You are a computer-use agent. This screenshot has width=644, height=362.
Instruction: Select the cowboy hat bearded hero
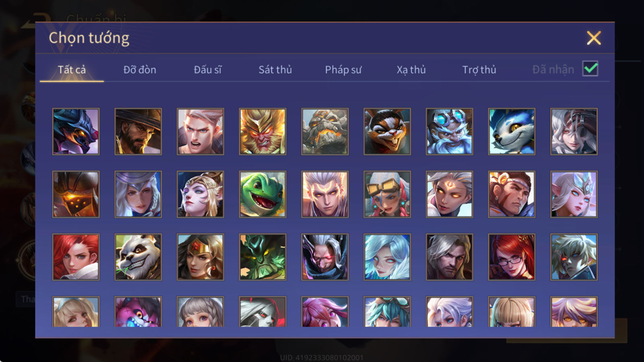[x=138, y=132]
